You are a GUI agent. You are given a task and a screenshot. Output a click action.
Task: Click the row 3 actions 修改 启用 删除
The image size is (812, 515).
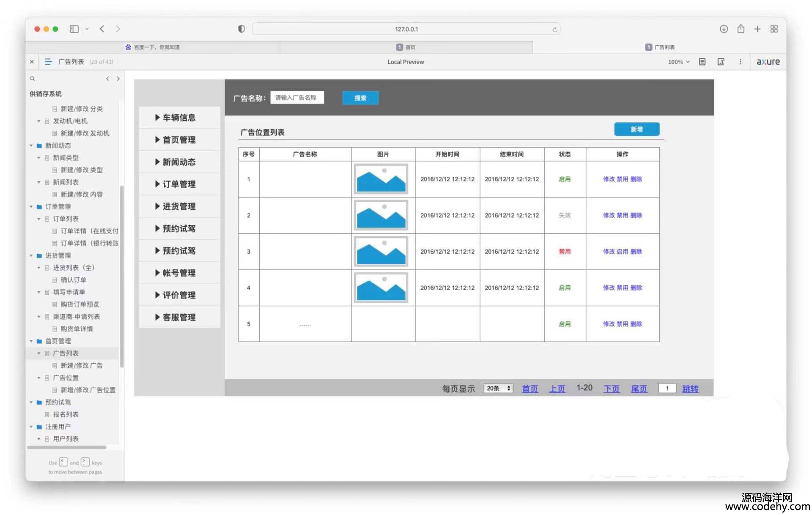(623, 252)
